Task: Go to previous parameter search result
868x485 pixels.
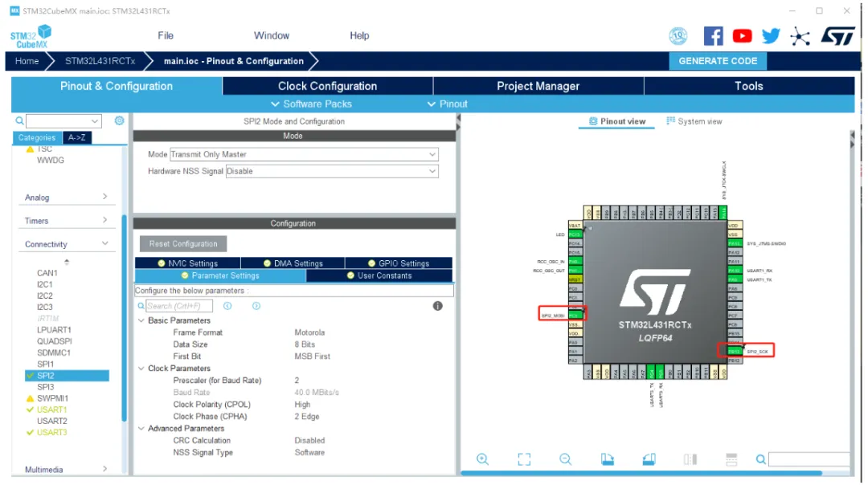Action: [x=227, y=306]
